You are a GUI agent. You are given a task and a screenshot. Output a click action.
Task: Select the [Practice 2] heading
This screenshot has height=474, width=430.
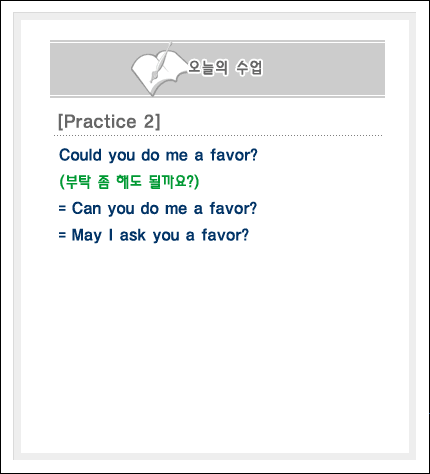(109, 121)
